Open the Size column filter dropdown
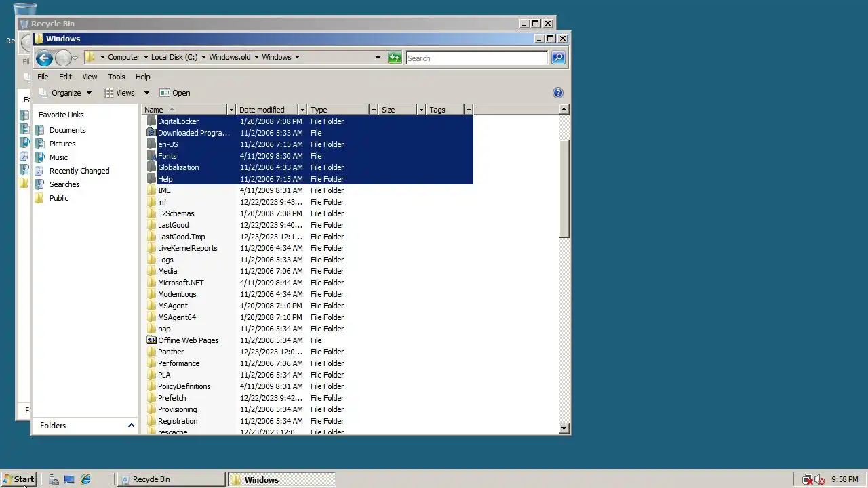The width and height of the screenshot is (868, 488). (x=421, y=110)
